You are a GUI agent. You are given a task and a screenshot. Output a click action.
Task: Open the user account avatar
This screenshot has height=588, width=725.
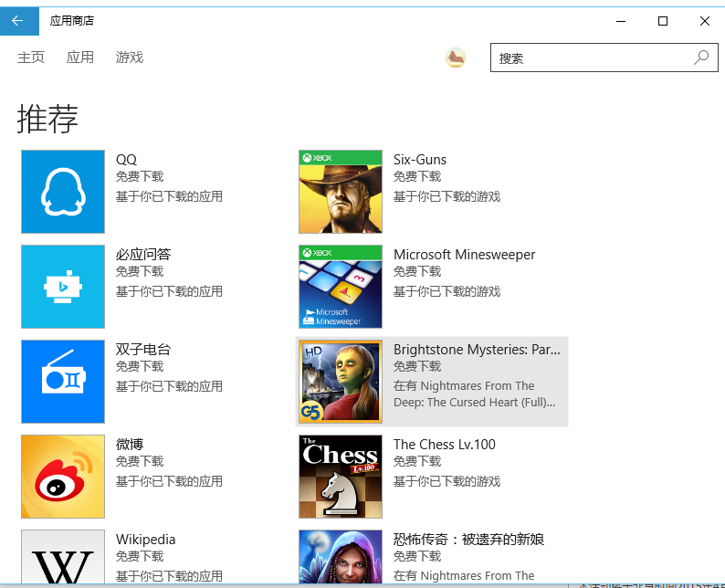click(x=456, y=58)
